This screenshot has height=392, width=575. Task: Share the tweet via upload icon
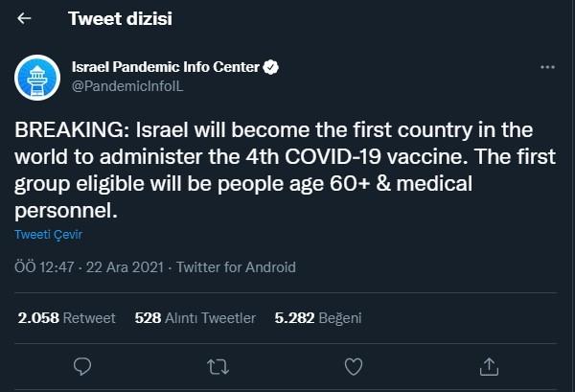[489, 365]
